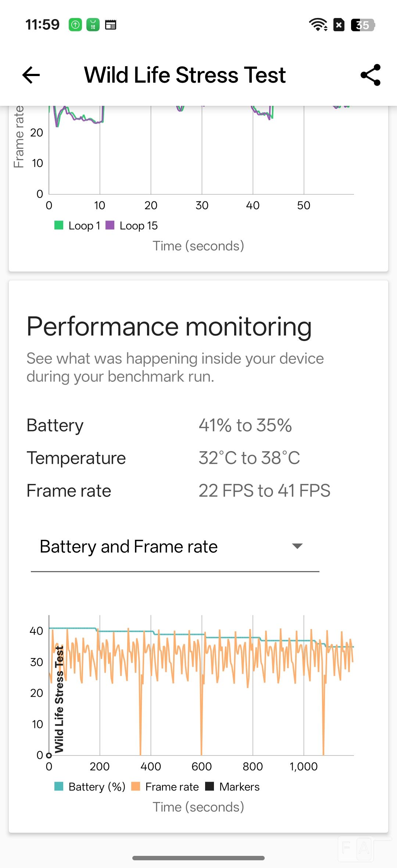The image size is (397, 868).
Task: Tap the share icon
Action: [370, 75]
